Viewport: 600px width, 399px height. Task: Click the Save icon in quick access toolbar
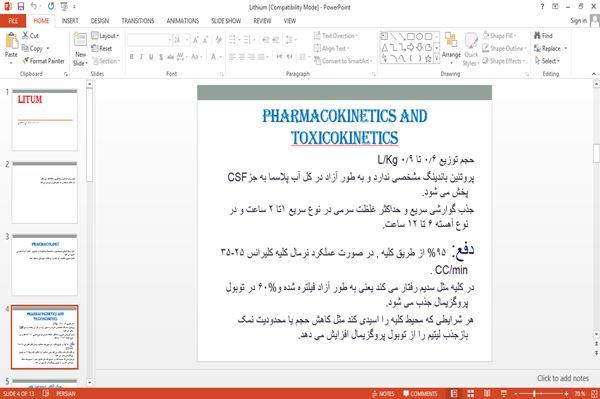point(21,7)
